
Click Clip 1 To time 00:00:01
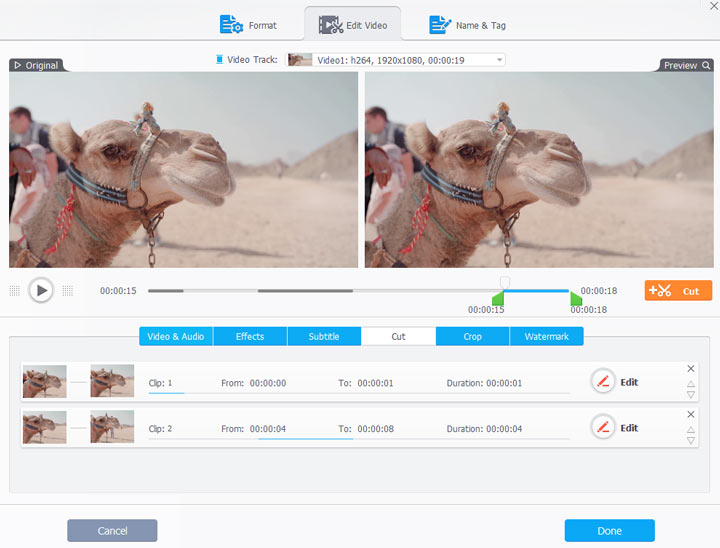coord(375,383)
